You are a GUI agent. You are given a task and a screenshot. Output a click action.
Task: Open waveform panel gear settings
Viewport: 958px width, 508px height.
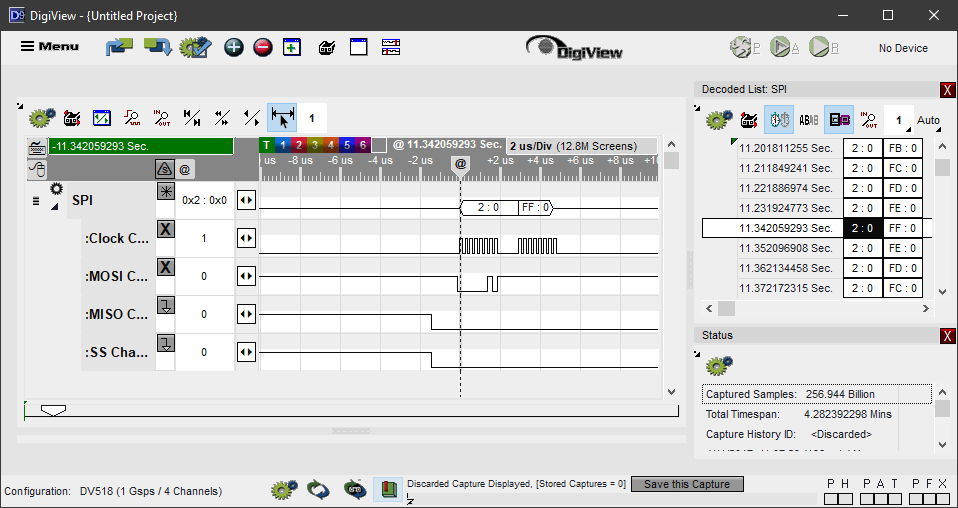(41, 118)
